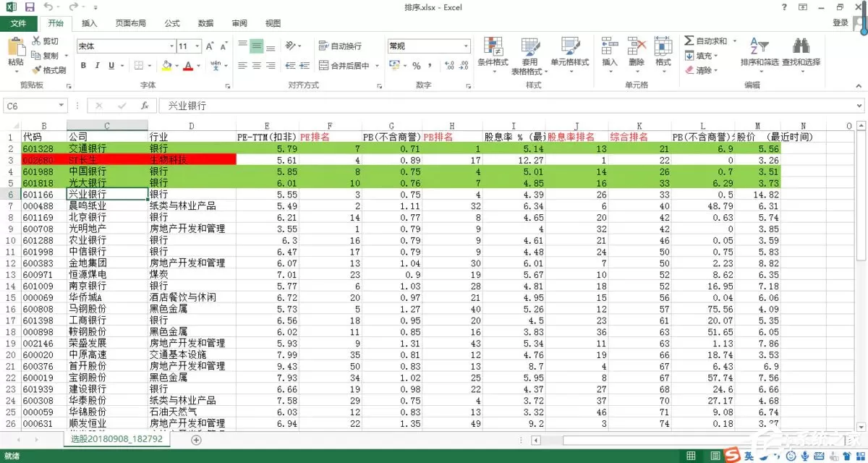The height and width of the screenshot is (463, 868).
Task: Open the font size dropdown showing 11
Action: [198, 46]
